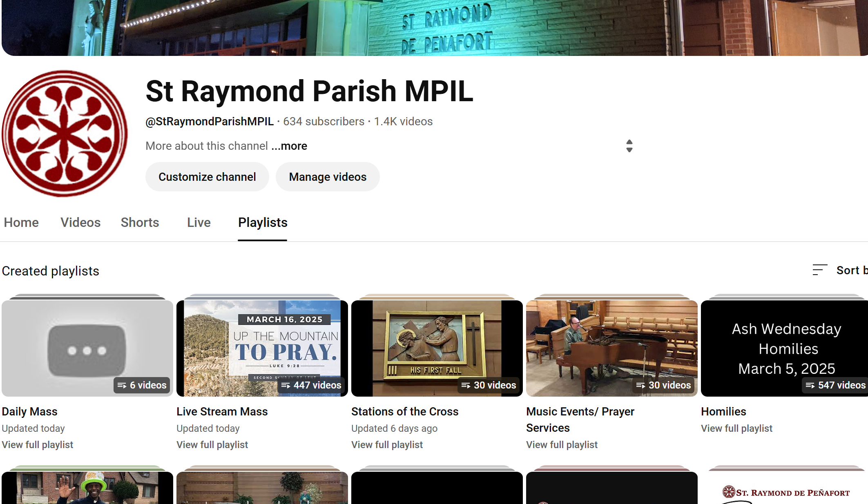Click the 6 videos playlist badge
Viewport: 868px width, 504px height.
pos(142,385)
